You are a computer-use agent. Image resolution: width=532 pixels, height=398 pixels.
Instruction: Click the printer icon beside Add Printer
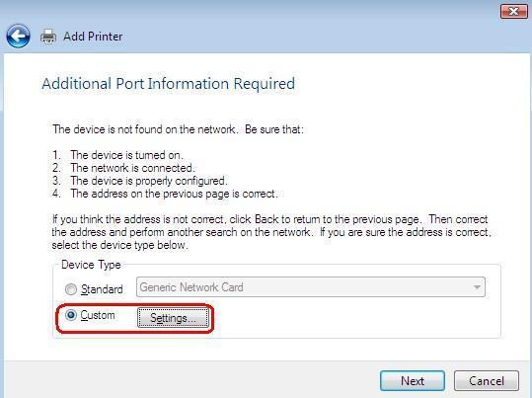(x=48, y=37)
